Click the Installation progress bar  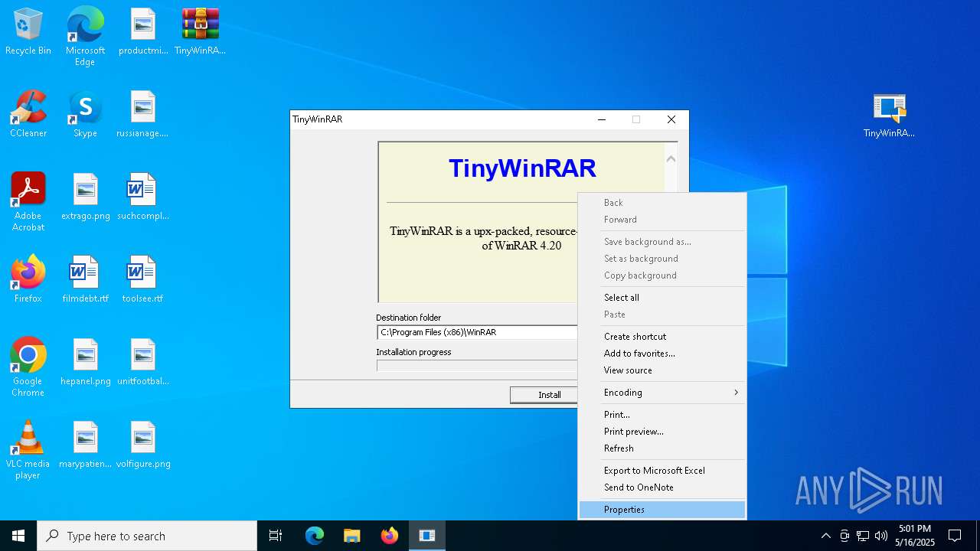tap(477, 366)
